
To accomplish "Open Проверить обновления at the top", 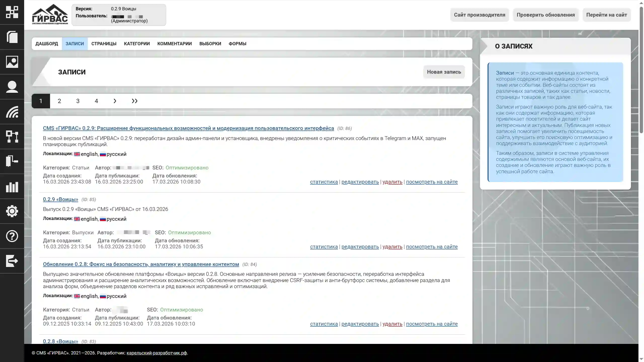I will (x=546, y=15).
